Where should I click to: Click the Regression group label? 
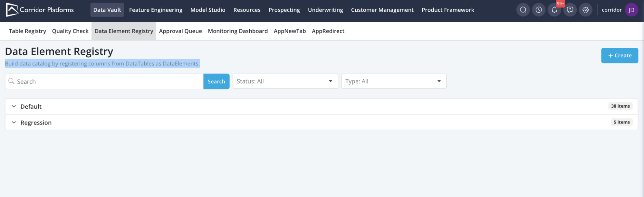36,123
